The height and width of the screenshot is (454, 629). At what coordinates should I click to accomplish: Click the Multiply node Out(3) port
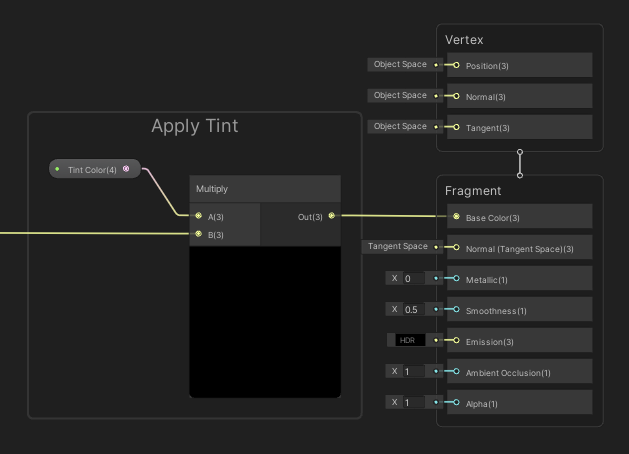tap(332, 215)
